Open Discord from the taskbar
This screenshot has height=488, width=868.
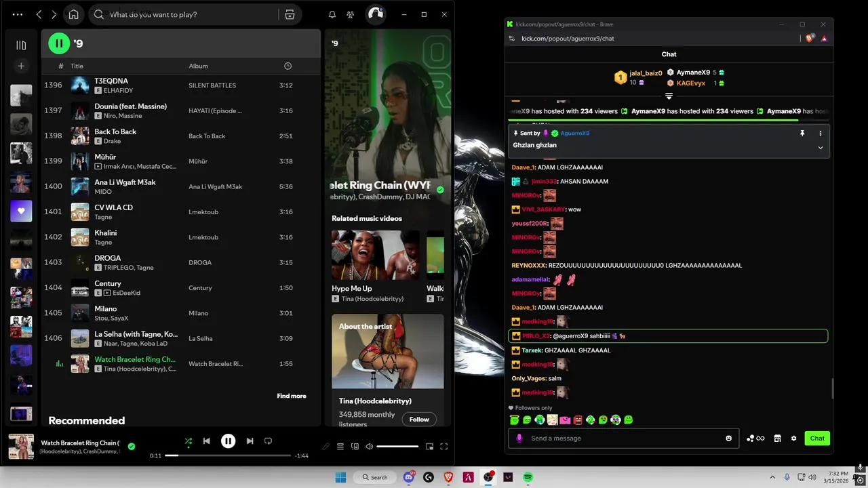point(409,477)
